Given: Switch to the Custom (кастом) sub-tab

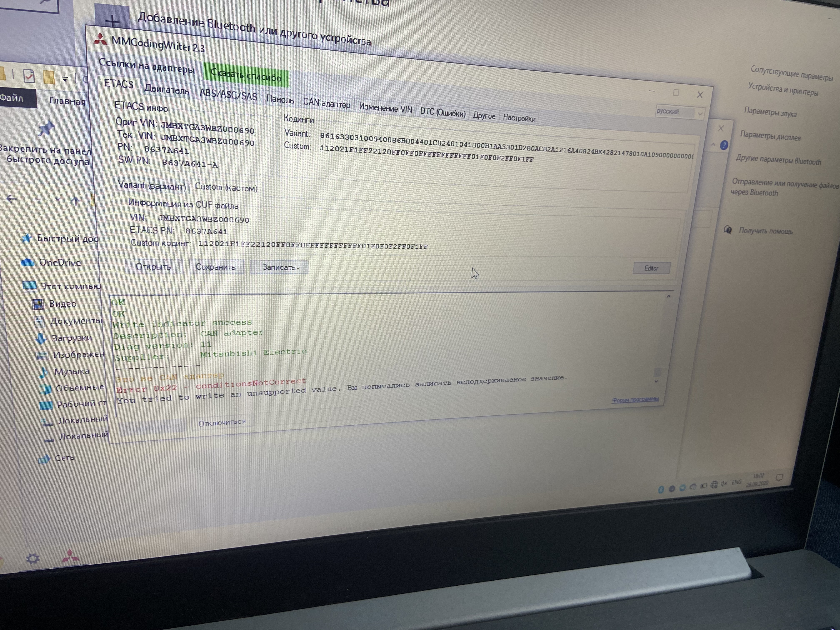Looking at the screenshot, I should click(226, 187).
